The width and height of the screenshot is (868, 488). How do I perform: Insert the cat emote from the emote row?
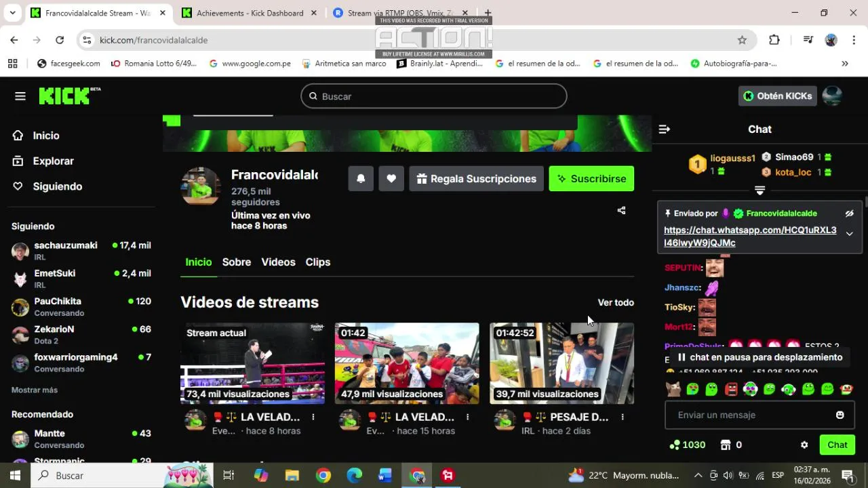pyautogui.click(x=673, y=389)
